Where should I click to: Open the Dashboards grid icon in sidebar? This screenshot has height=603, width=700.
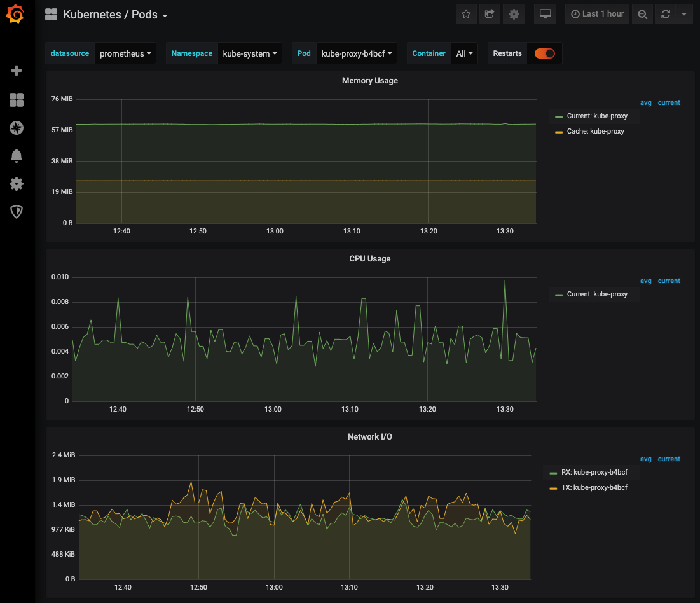(17, 100)
